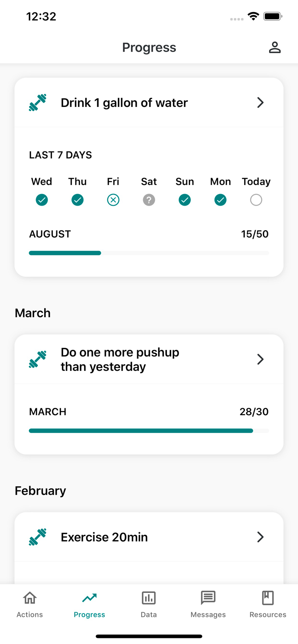The width and height of the screenshot is (298, 644).
Task: Click the dumbbell icon on water habit card
Action: coord(37,102)
